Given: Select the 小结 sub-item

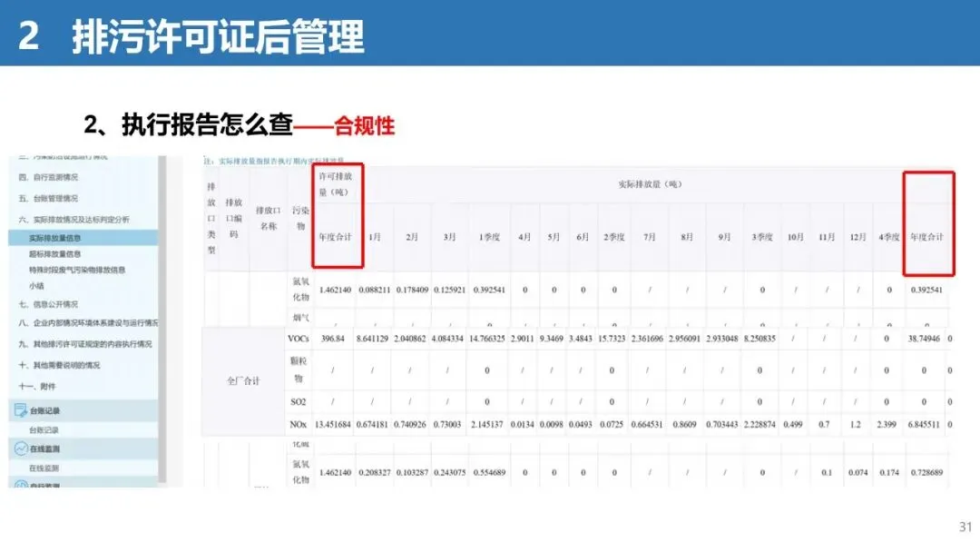Looking at the screenshot, I should (36, 286).
